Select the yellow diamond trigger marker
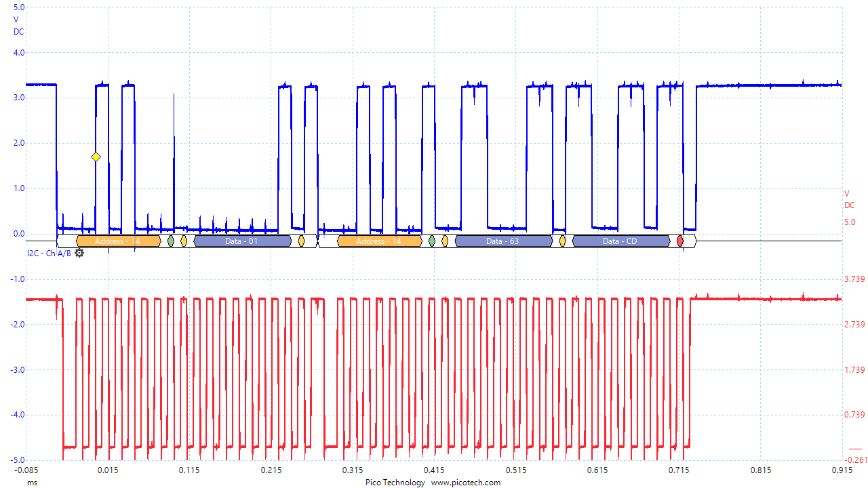This screenshot has height=488, width=868. tap(96, 157)
